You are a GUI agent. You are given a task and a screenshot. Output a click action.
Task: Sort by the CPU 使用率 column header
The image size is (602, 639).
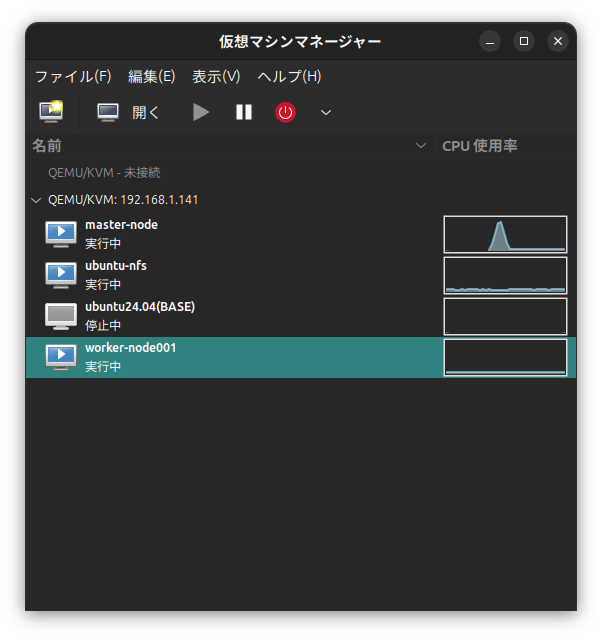coord(506,145)
